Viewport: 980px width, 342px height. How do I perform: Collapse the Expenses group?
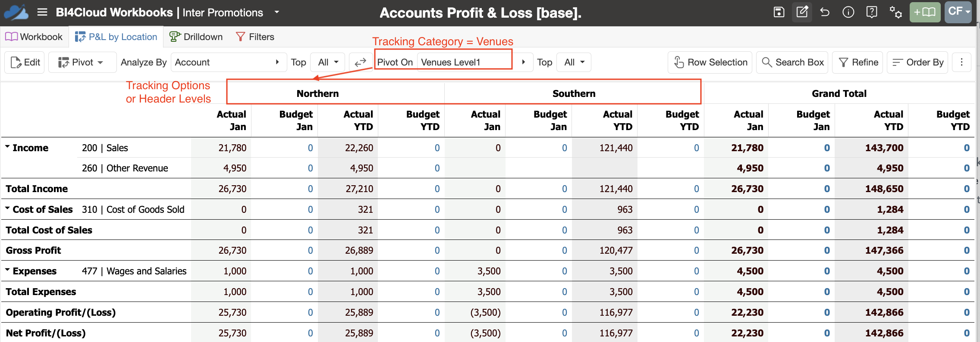(7, 270)
